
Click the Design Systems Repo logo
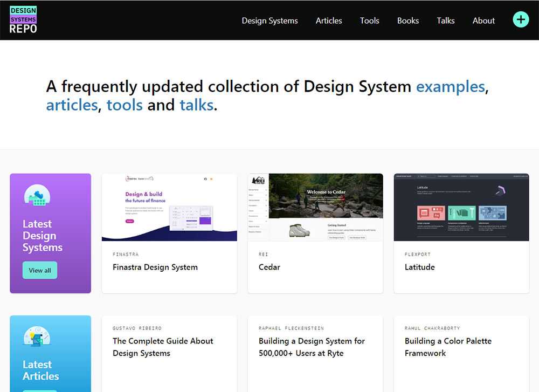[x=23, y=19]
